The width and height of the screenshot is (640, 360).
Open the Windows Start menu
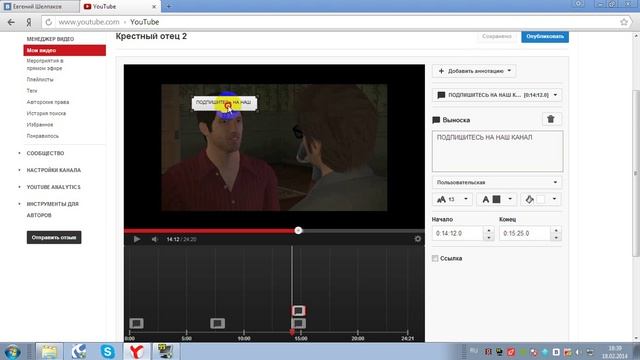click(x=12, y=351)
